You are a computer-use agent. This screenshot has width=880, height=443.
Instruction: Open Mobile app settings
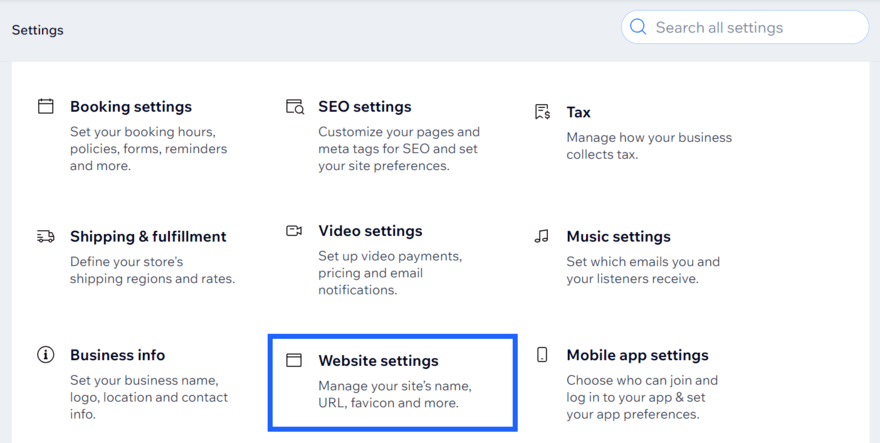(638, 355)
